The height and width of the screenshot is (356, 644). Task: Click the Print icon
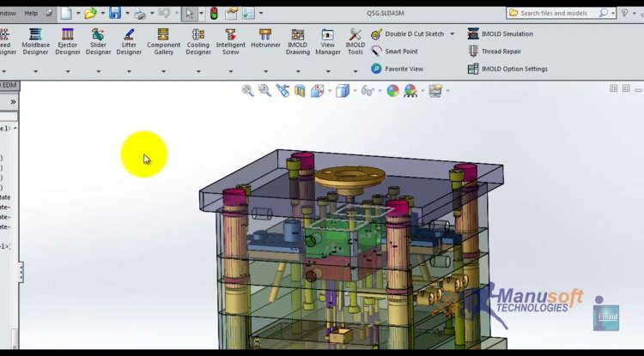point(140,14)
